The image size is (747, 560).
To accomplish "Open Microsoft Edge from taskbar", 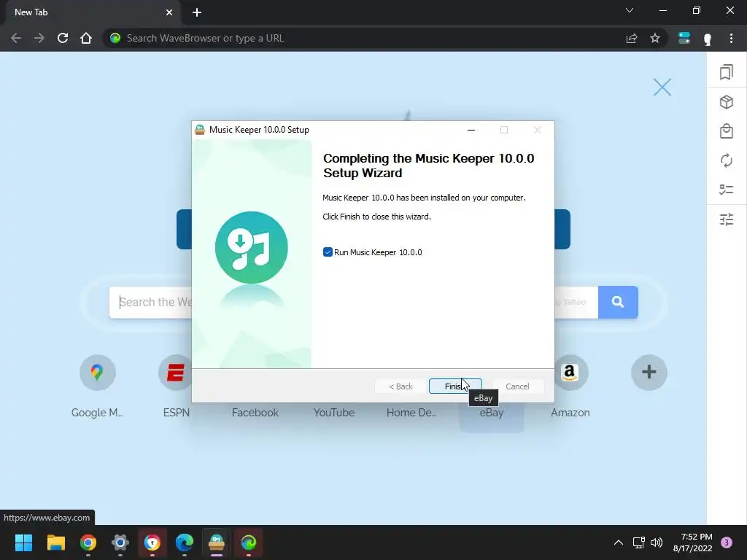I will coord(185,542).
